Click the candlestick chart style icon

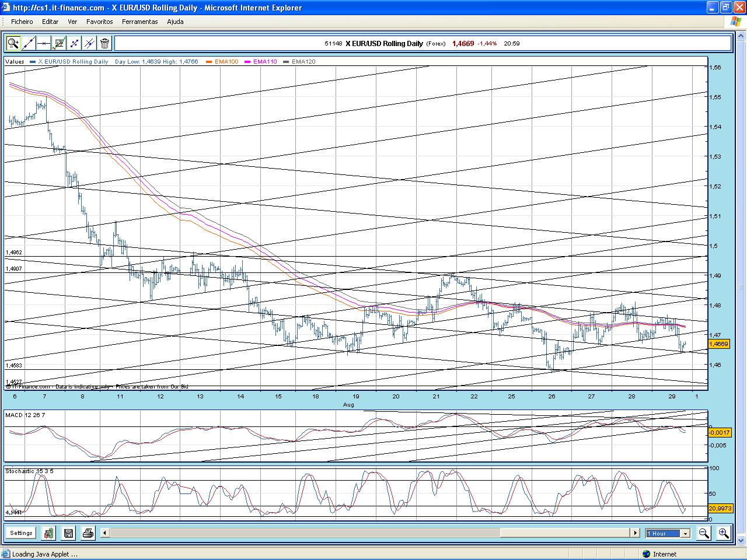click(x=48, y=533)
